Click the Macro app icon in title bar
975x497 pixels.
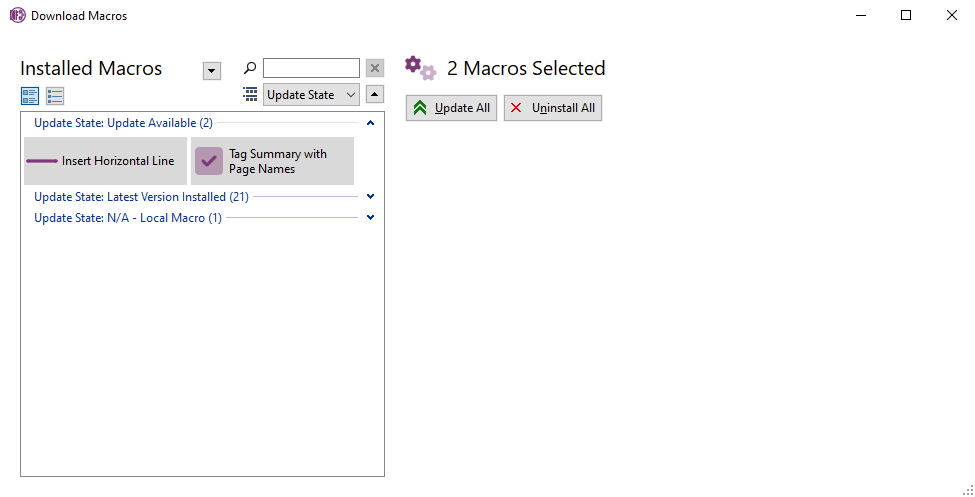click(17, 16)
